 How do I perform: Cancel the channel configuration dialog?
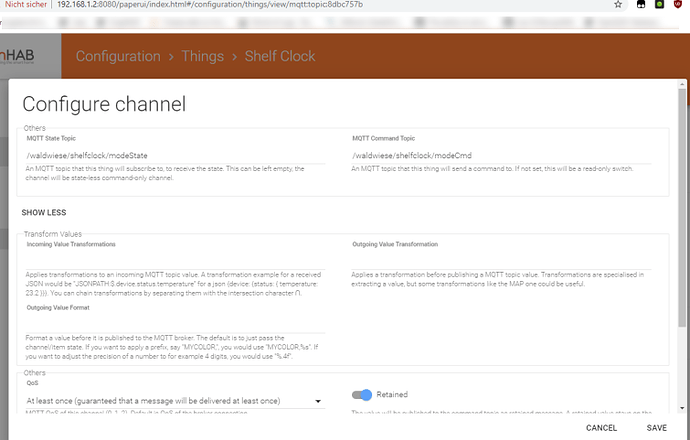point(601,428)
